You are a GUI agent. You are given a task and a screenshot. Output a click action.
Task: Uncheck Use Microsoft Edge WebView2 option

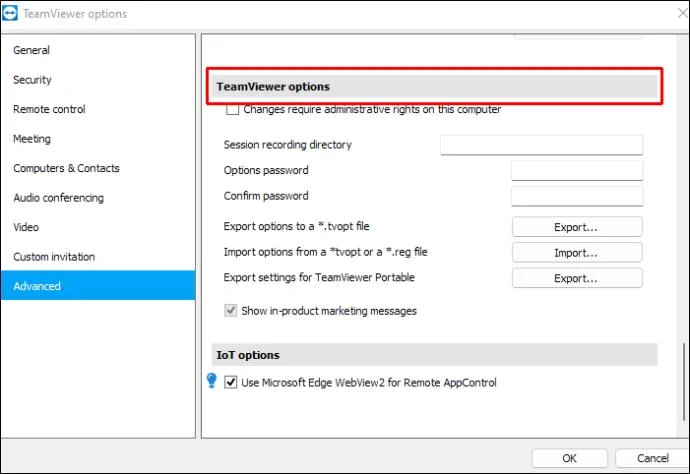pos(231,382)
